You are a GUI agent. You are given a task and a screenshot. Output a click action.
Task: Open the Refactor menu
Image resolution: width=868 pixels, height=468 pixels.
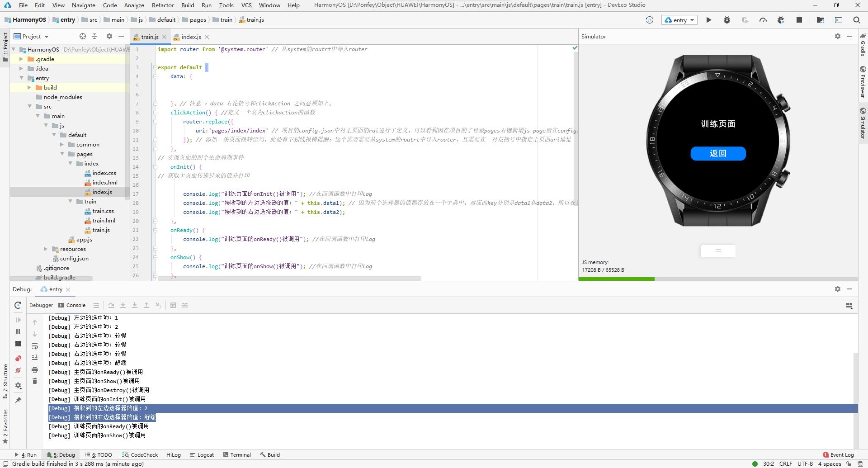click(163, 5)
